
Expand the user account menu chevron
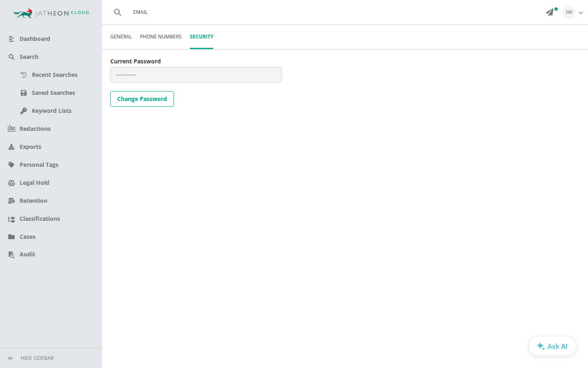581,13
